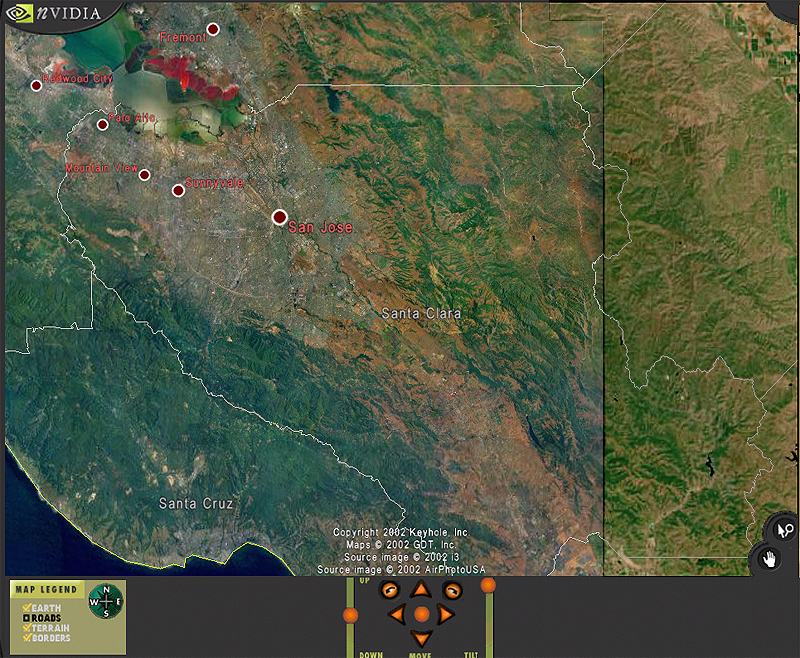Pan the map left with the arrow
Screen dimensions: 800x658
[397, 613]
